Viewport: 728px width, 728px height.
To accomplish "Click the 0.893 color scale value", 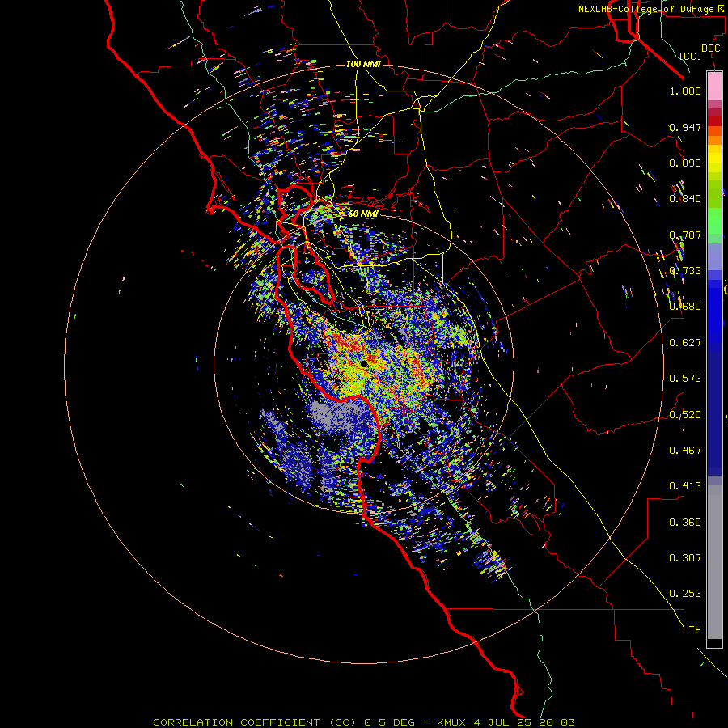I will [x=685, y=163].
